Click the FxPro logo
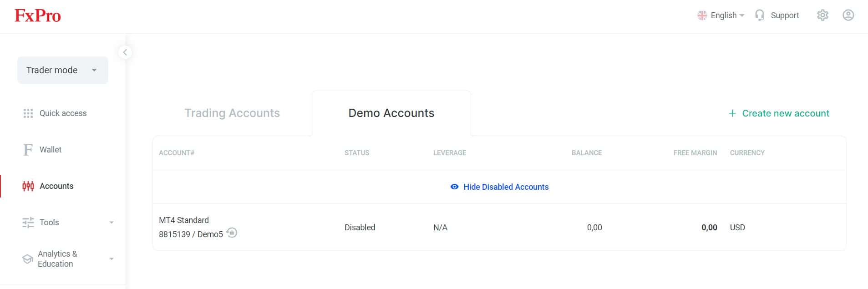 37,16
